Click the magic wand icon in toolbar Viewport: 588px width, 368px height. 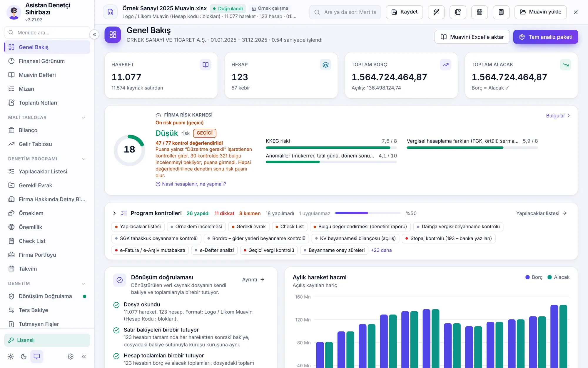(x=436, y=12)
